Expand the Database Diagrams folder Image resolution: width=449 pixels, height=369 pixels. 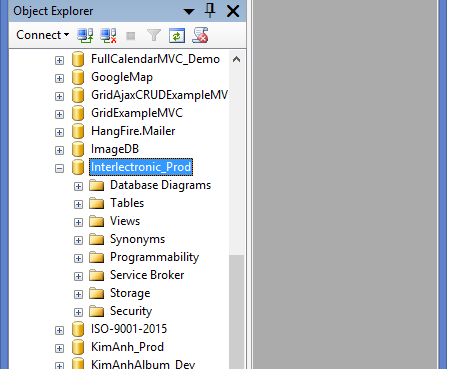[x=78, y=186]
